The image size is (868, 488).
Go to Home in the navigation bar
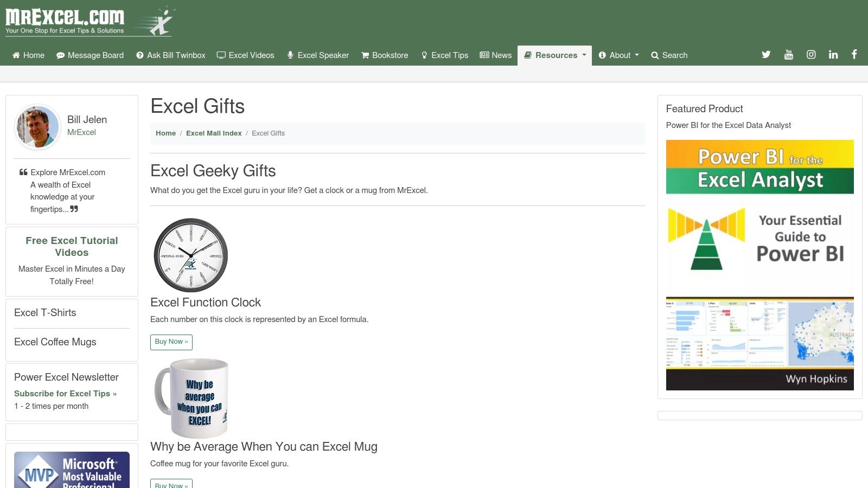click(x=28, y=55)
